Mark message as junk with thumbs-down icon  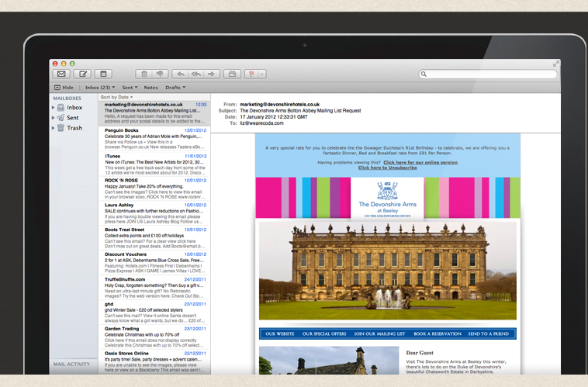click(160, 74)
